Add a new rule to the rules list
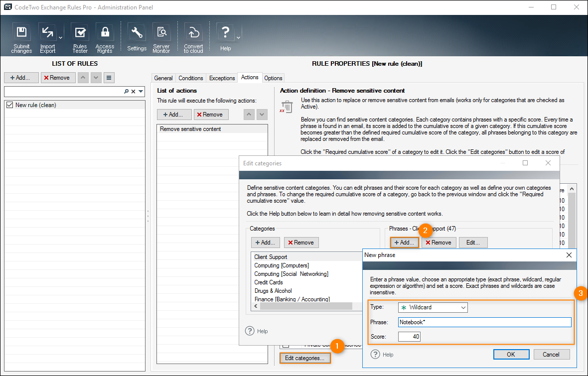 (x=21, y=78)
